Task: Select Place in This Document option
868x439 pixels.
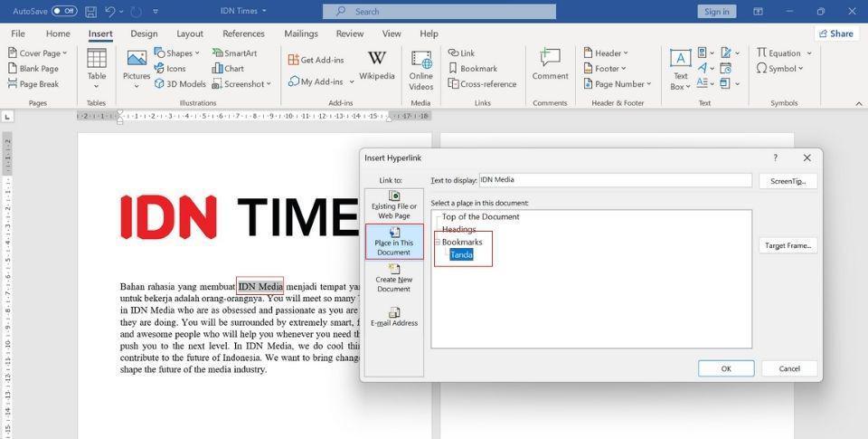Action: coord(394,242)
